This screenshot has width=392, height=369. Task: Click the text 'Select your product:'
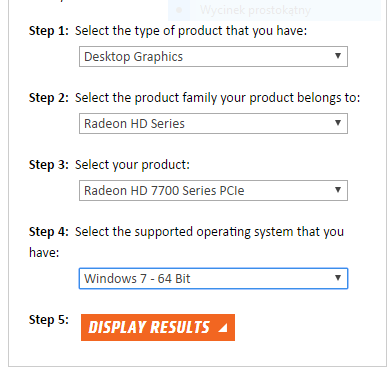tap(132, 165)
